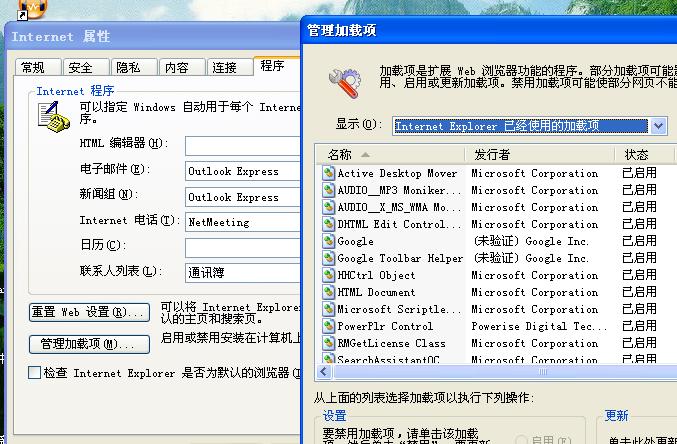Click the AUDIO__X_MS_WMA add-on icon

tap(328, 207)
